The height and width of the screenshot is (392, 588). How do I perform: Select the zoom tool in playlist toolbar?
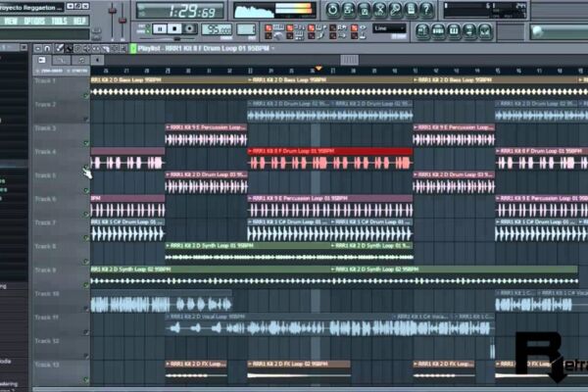(123, 49)
